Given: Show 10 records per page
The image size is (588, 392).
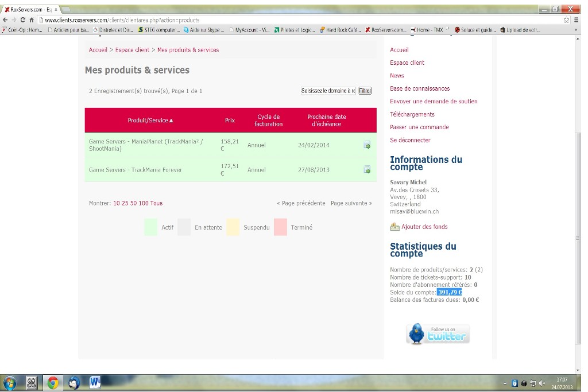Looking at the screenshot, I should point(116,203).
